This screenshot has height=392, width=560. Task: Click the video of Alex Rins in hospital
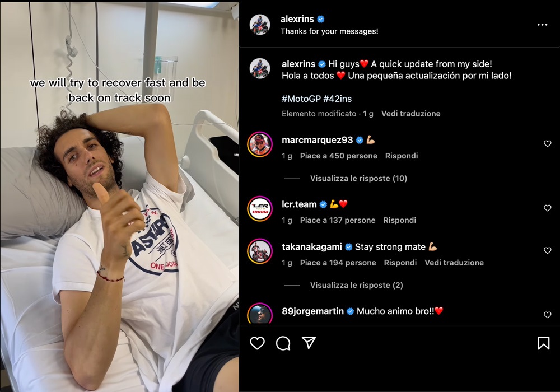(119, 197)
